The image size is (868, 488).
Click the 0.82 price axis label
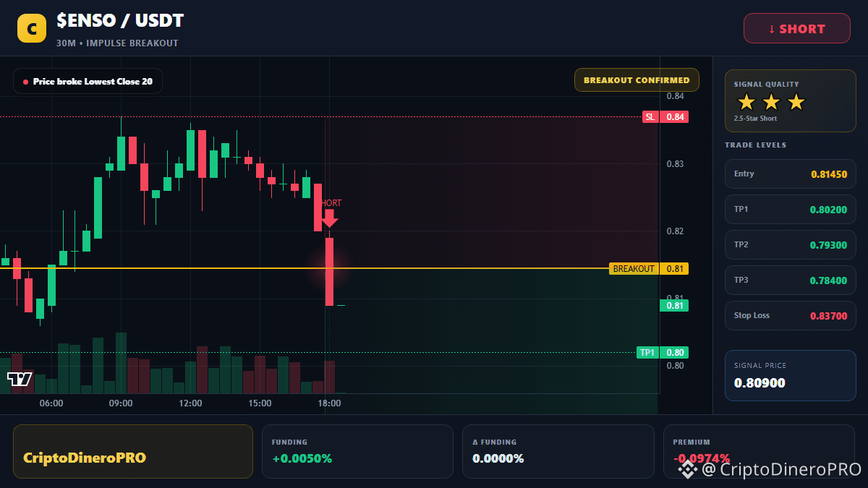pyautogui.click(x=675, y=231)
